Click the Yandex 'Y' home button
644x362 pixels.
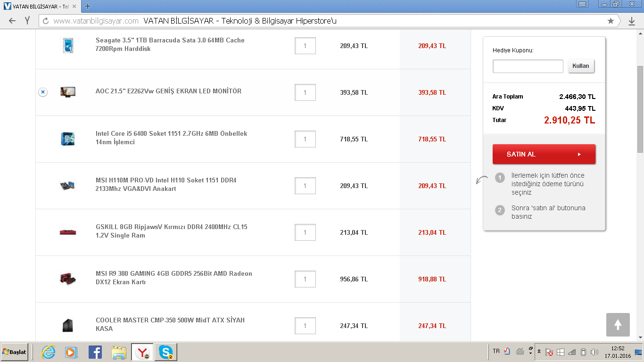click(x=27, y=21)
